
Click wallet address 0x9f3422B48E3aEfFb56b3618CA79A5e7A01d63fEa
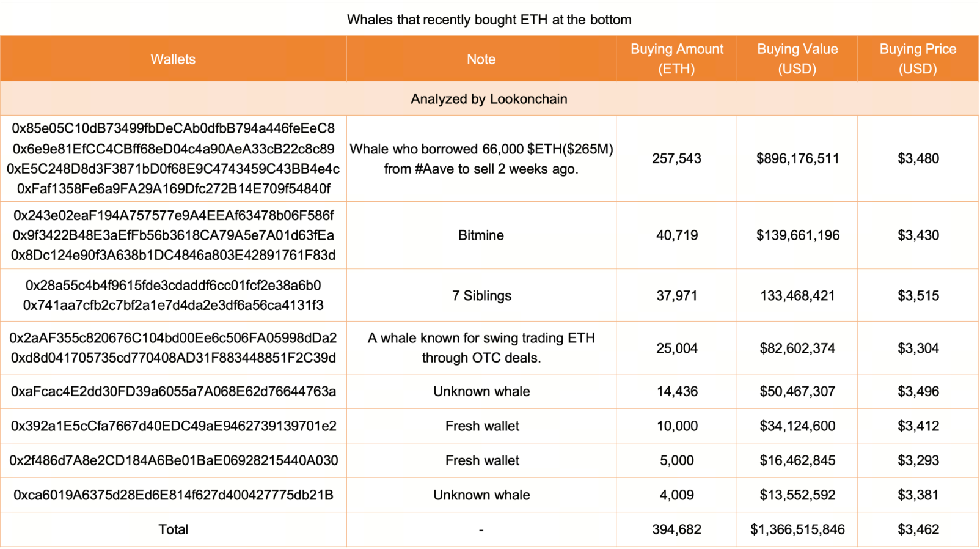point(174,235)
